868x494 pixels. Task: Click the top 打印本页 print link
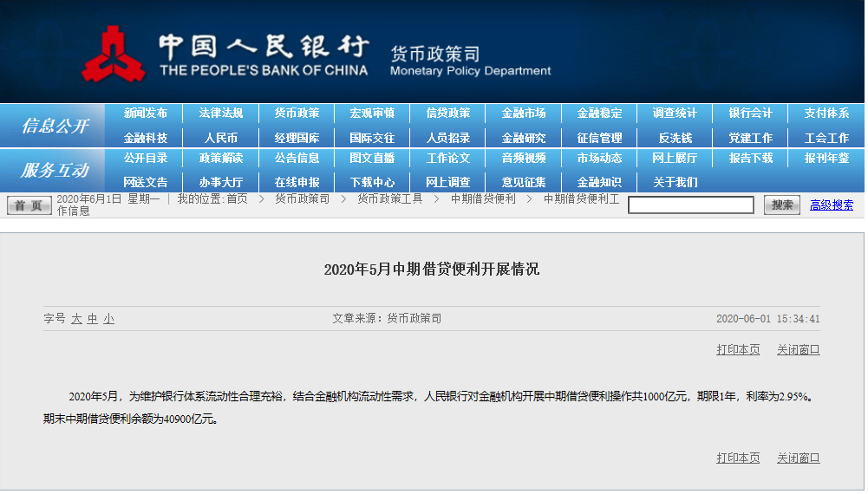coord(738,350)
